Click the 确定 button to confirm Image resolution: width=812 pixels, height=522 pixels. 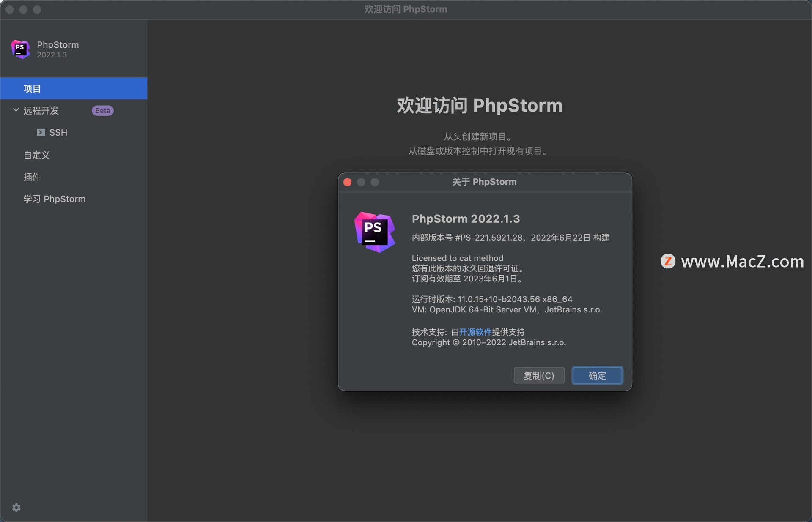[x=597, y=375]
